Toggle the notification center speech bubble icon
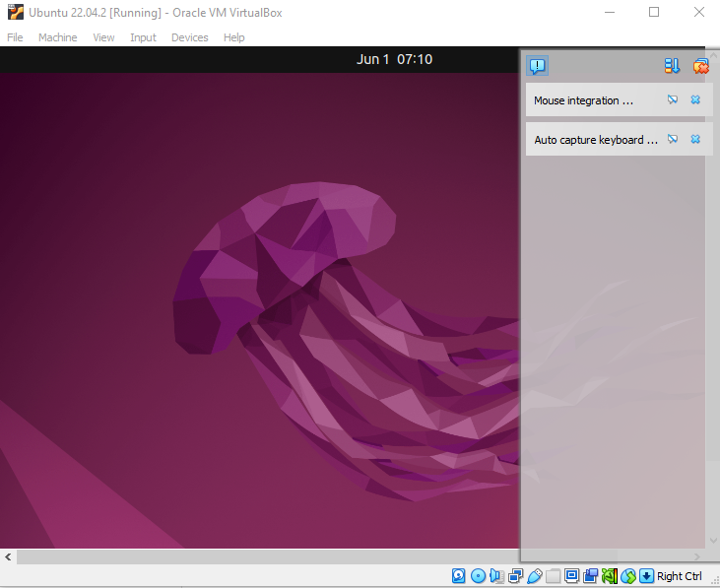 click(x=537, y=66)
